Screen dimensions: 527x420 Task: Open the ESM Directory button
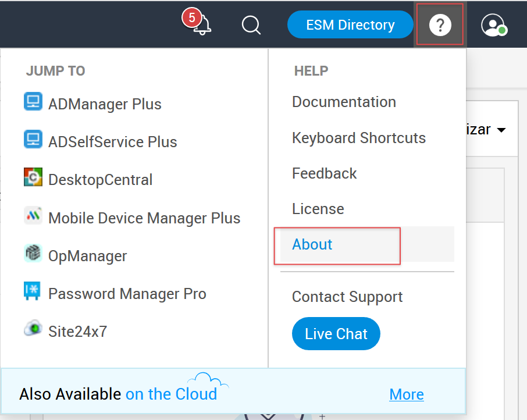tap(350, 24)
